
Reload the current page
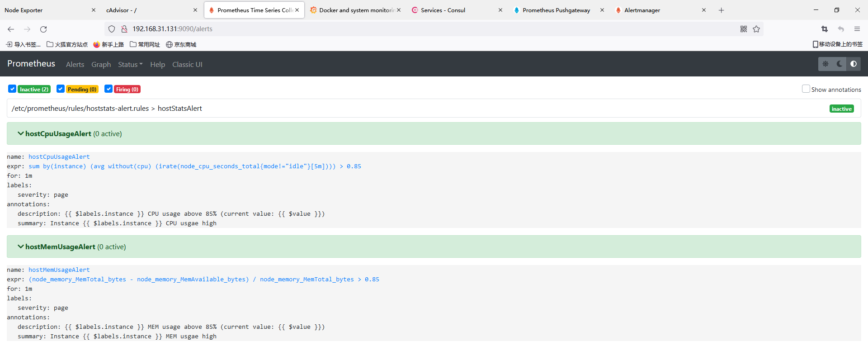tap(43, 29)
